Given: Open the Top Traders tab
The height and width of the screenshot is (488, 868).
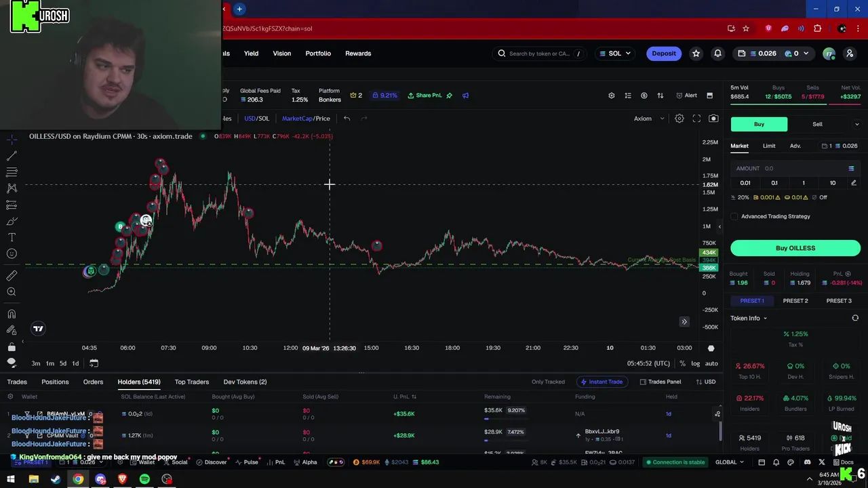Looking at the screenshot, I should [192, 382].
